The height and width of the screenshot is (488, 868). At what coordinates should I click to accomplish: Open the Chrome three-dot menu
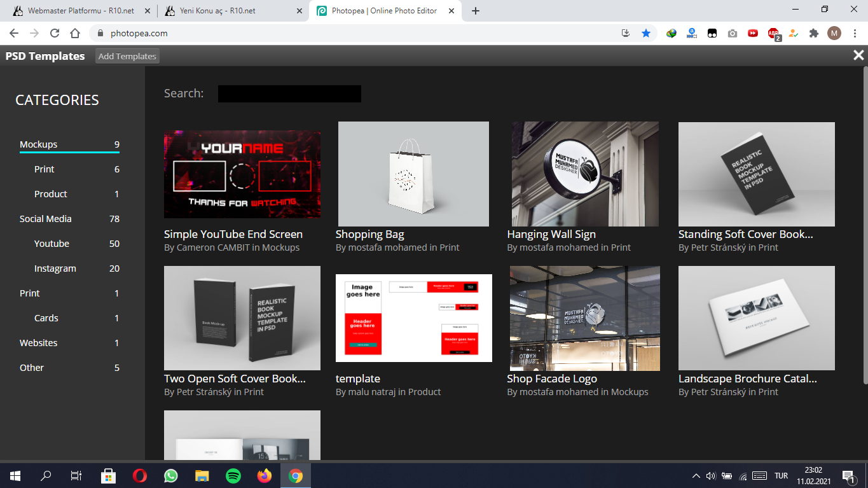[855, 33]
